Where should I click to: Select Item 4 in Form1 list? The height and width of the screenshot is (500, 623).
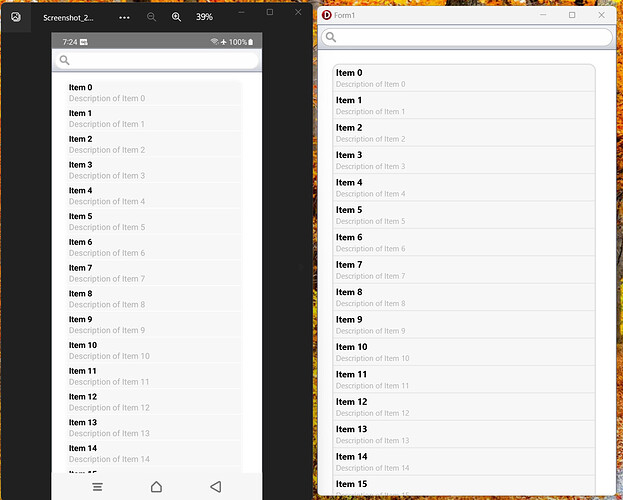[x=464, y=188]
